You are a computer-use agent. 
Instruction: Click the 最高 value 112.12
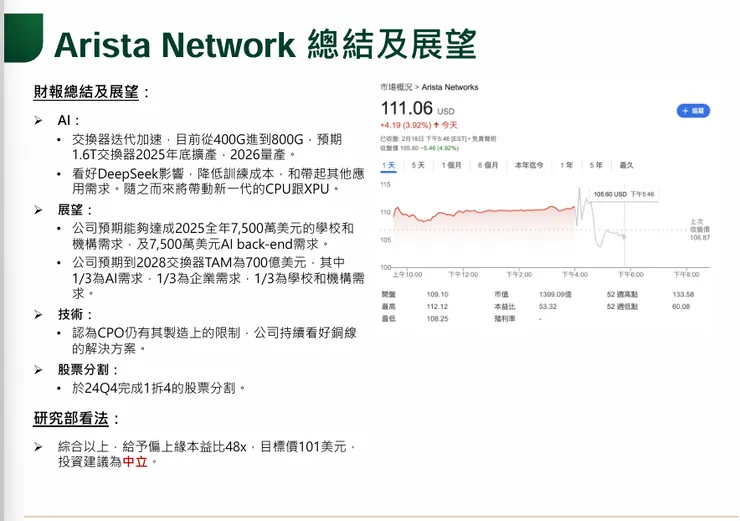(437, 307)
